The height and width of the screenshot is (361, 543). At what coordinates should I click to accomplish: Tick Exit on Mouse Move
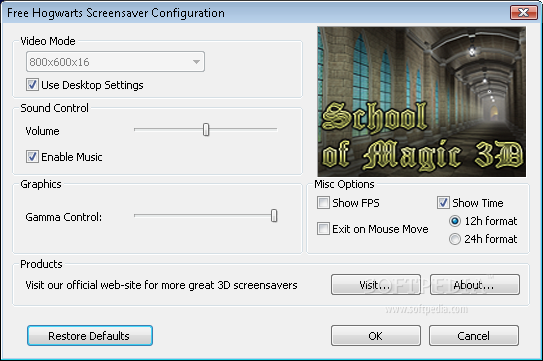coord(323,229)
